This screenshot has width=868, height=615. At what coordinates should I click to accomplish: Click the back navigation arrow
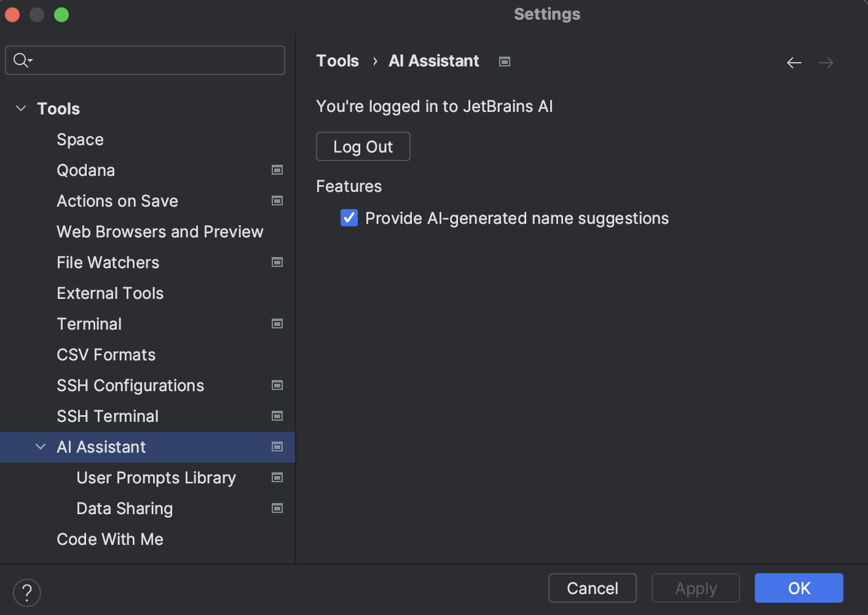pos(794,62)
